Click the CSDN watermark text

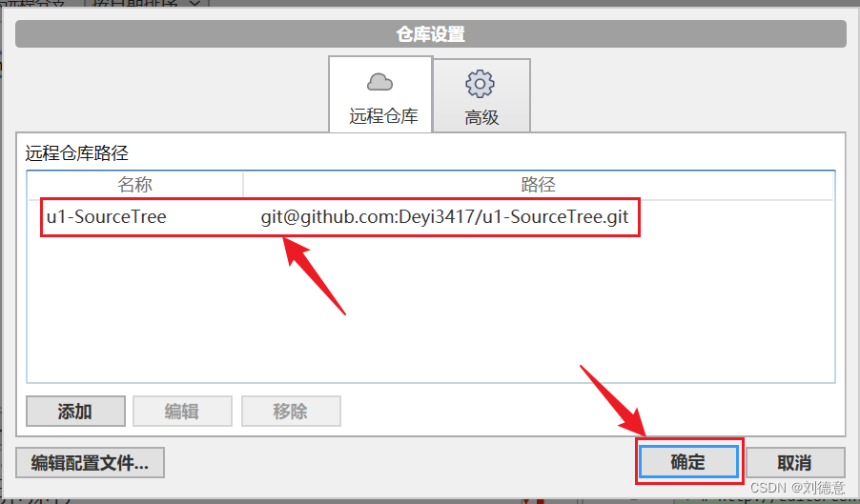(x=797, y=487)
